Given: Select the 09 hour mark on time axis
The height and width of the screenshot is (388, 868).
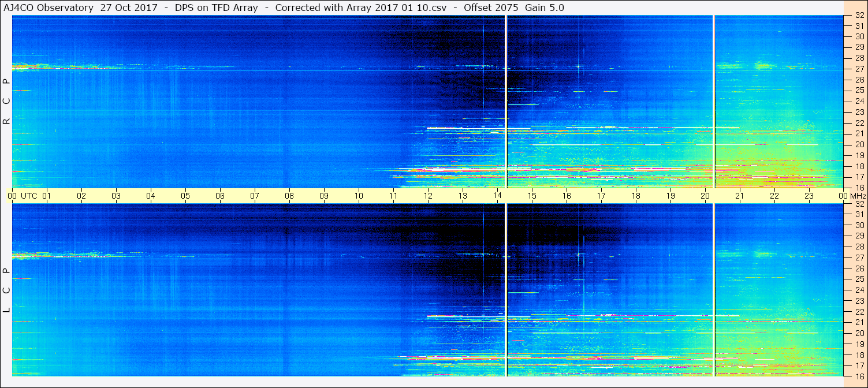Looking at the screenshot, I should tap(324, 196).
